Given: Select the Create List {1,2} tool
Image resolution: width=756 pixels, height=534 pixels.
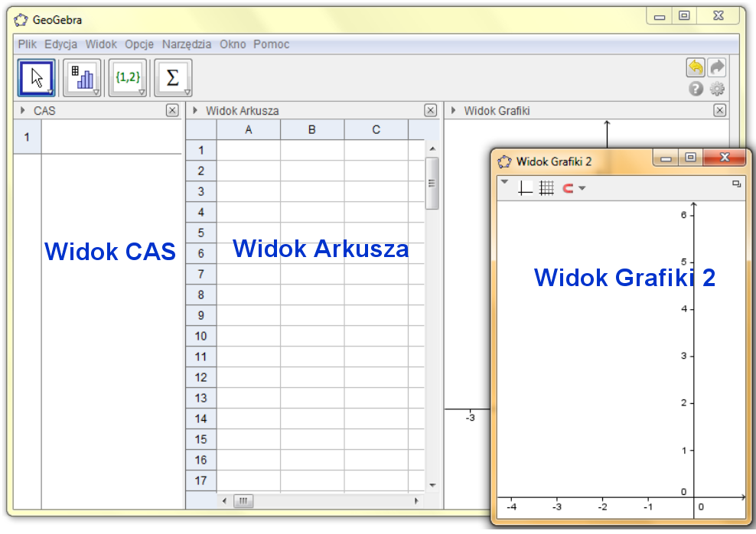Looking at the screenshot, I should coord(128,77).
